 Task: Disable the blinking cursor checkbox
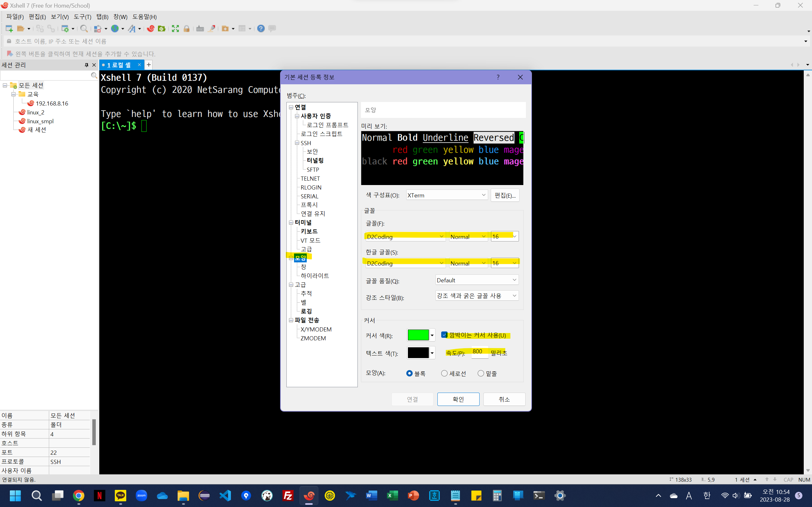point(444,335)
